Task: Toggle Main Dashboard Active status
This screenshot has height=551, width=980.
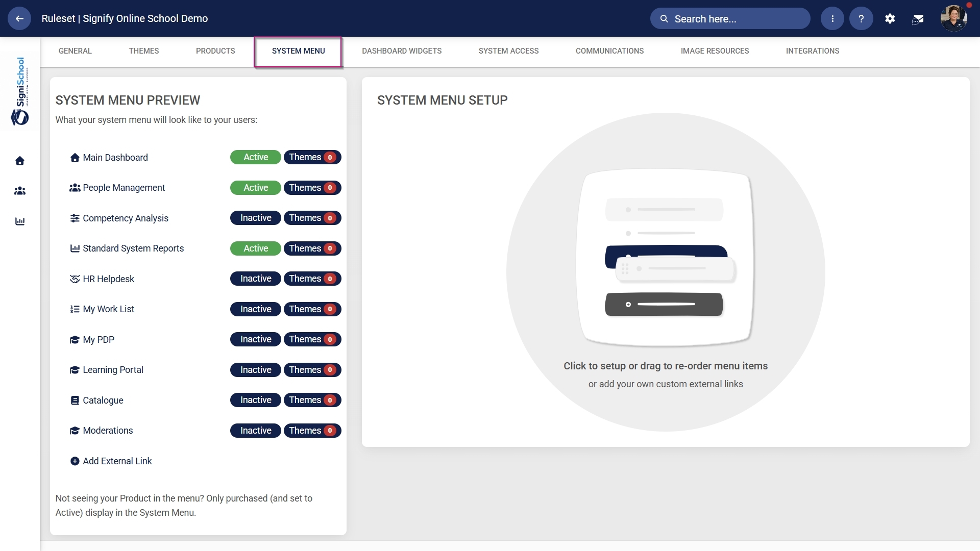Action: [x=256, y=157]
